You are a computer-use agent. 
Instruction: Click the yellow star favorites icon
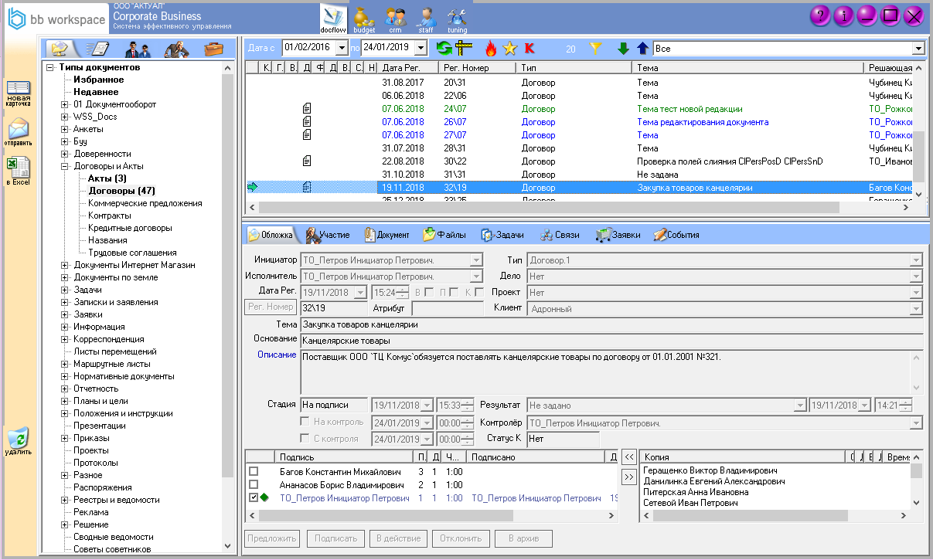coord(509,49)
